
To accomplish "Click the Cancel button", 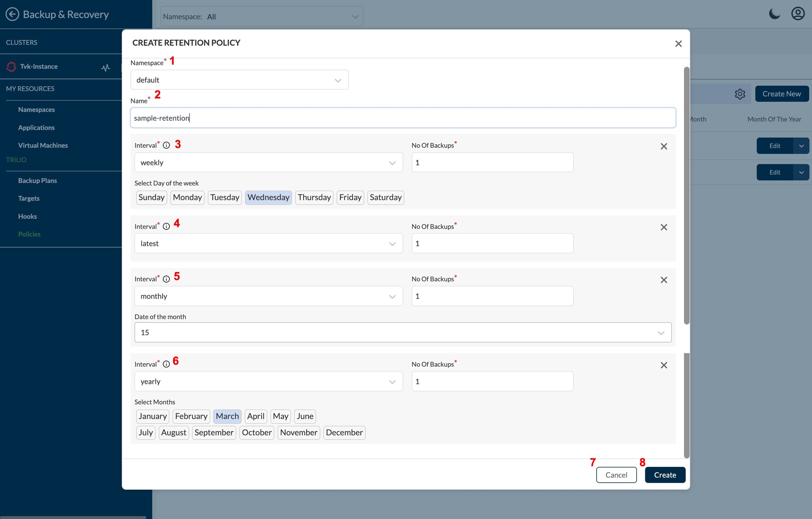I will pyautogui.click(x=616, y=475).
